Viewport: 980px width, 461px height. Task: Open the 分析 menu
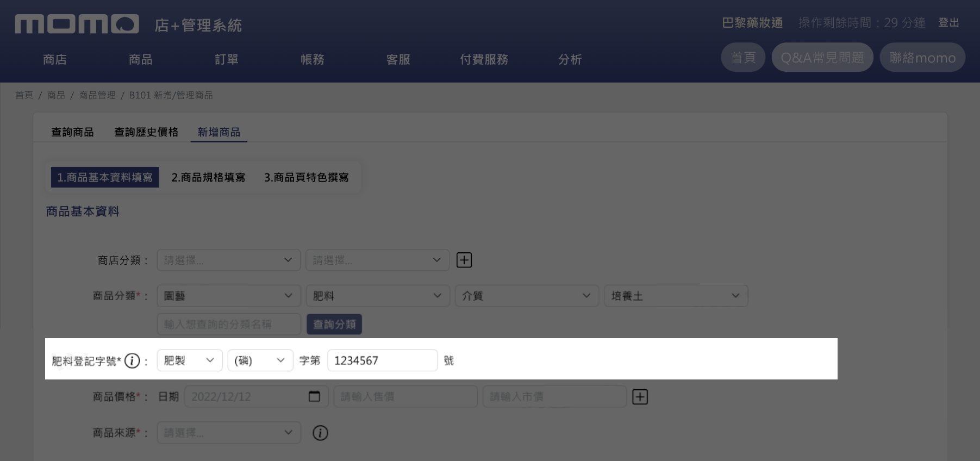[x=570, y=59]
